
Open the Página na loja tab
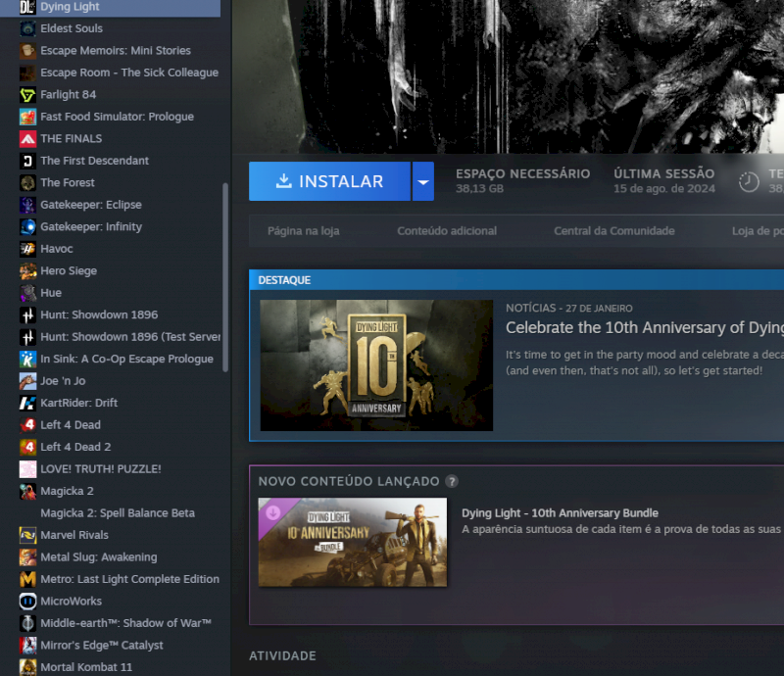coord(303,231)
